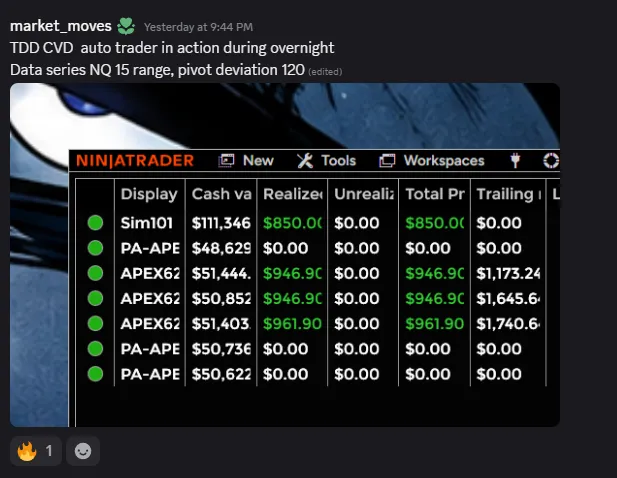Image resolution: width=617 pixels, height=478 pixels.
Task: Sort by the Display column header
Action: pos(149,194)
